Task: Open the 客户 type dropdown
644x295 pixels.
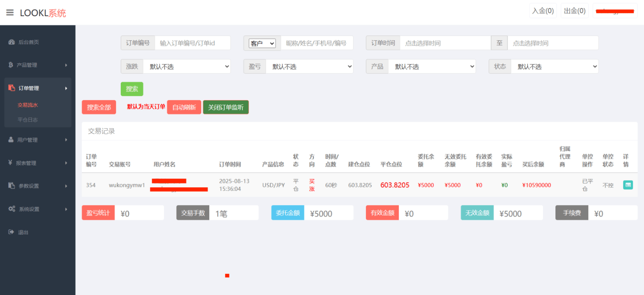Action: [x=262, y=43]
